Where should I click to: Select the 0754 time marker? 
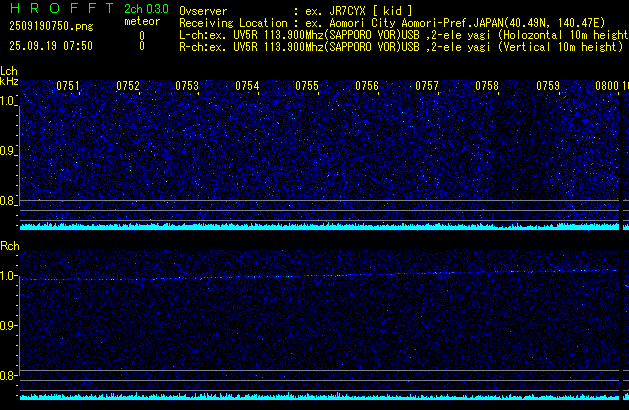point(247,86)
